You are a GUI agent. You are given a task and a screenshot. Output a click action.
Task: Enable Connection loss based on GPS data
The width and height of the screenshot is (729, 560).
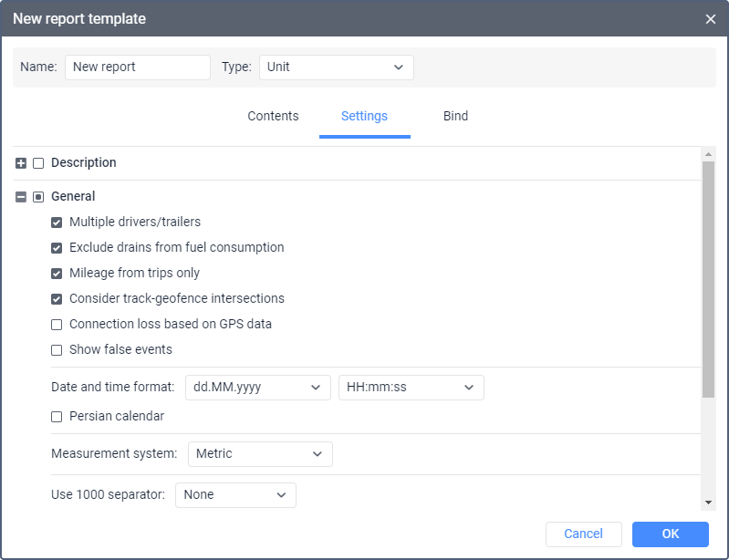coord(57,325)
